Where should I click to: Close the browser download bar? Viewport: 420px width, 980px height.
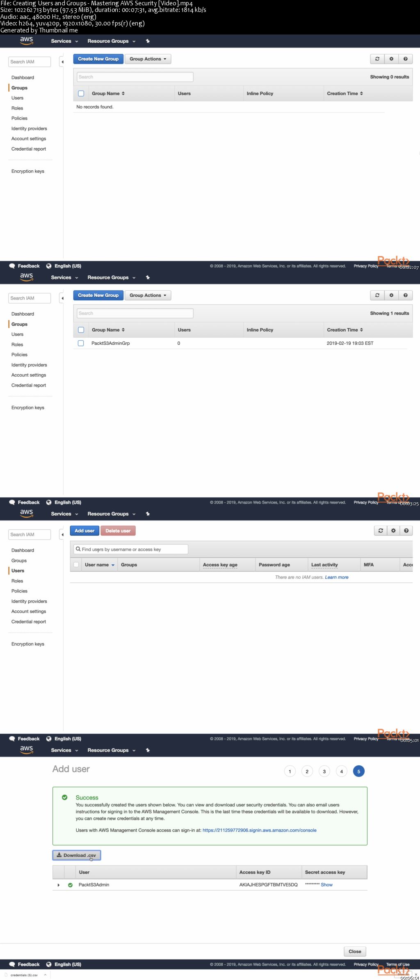pos(416,974)
